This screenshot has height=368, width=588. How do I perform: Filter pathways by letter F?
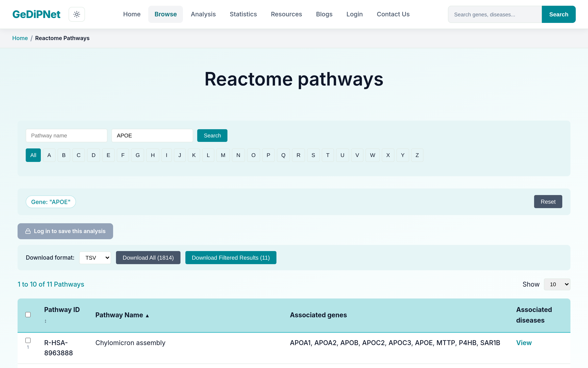tap(123, 155)
